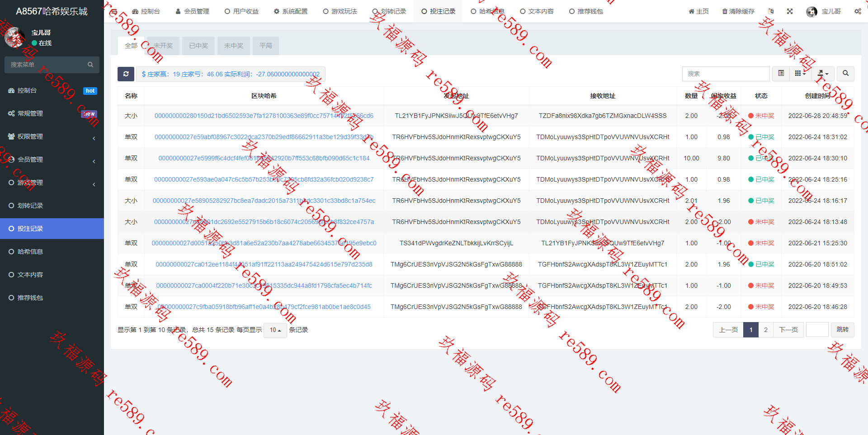Screen dimensions: 868x435
Task: Sort by 创建时间 column header
Action: point(817,96)
